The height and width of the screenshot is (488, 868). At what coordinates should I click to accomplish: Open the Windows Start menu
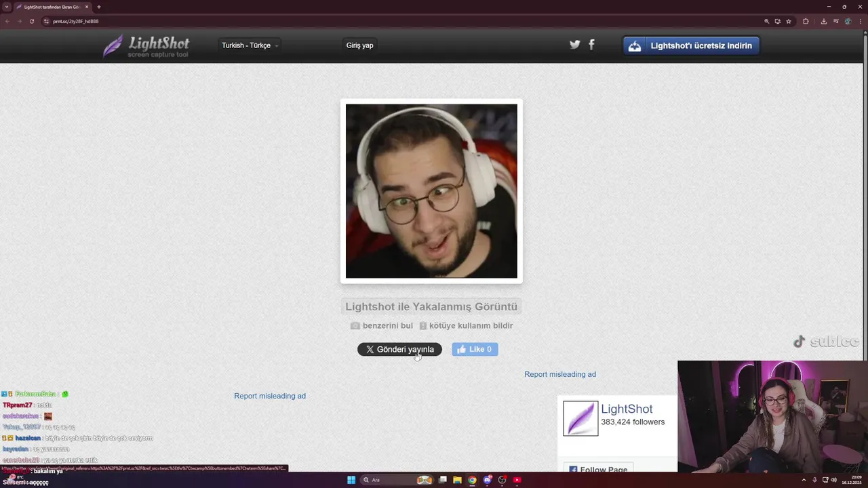(x=351, y=480)
